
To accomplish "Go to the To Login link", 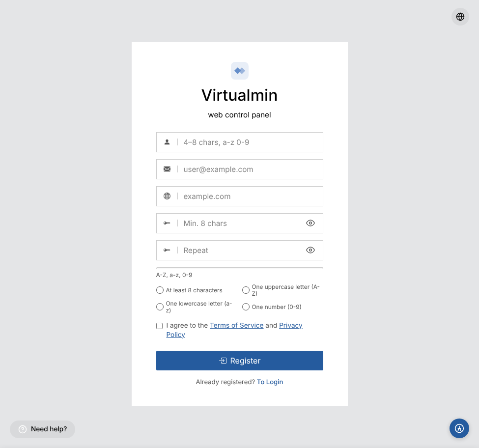I will tap(270, 382).
